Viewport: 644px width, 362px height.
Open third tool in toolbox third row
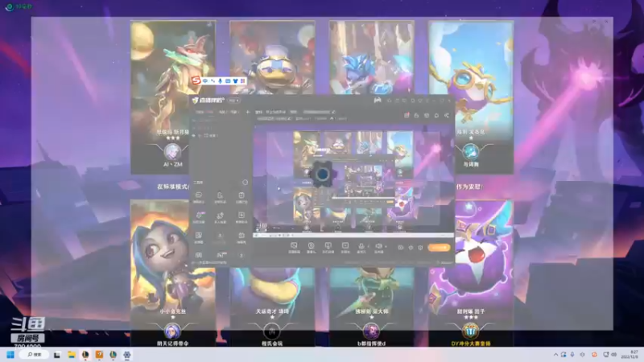[x=242, y=237]
